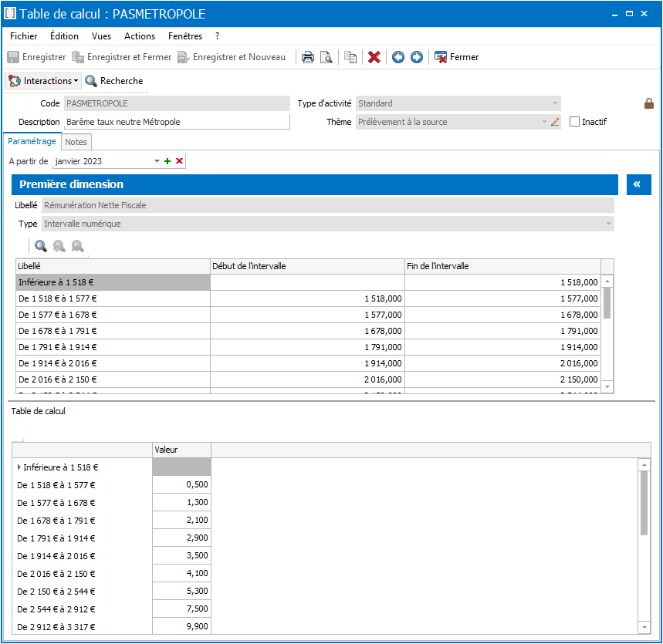Open the Thème dropdown
This screenshot has height=644, width=663.
[x=544, y=122]
